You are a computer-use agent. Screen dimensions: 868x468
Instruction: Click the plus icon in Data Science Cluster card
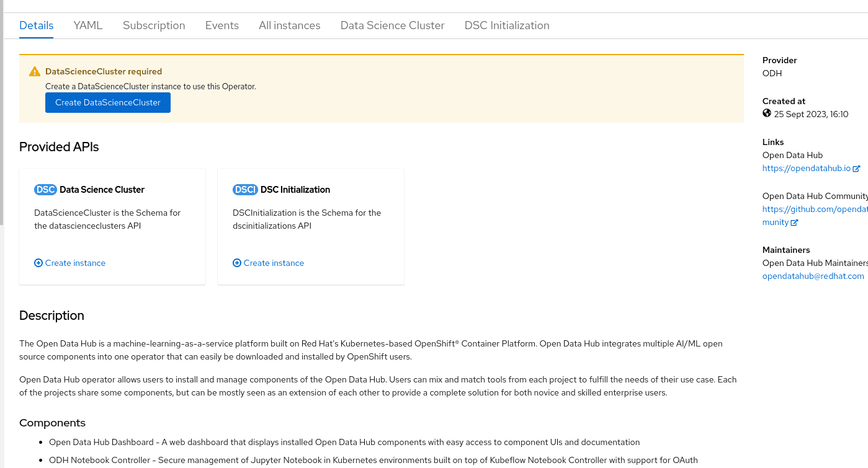[x=38, y=263]
